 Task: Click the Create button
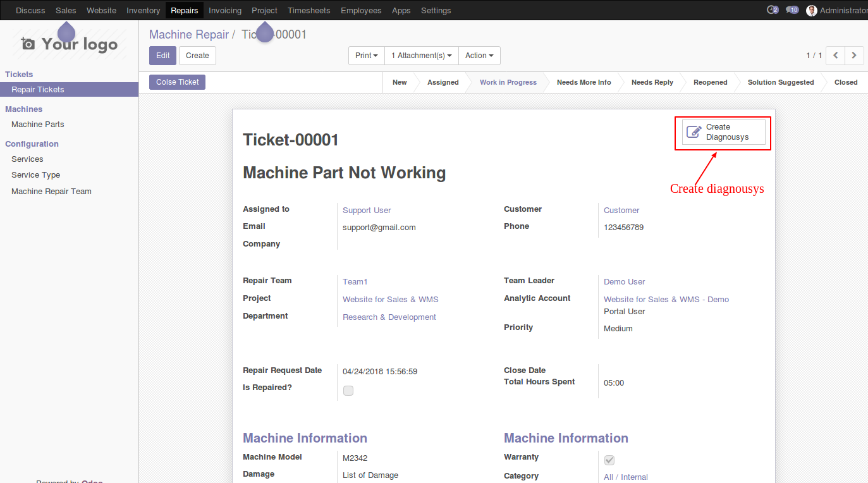(197, 56)
